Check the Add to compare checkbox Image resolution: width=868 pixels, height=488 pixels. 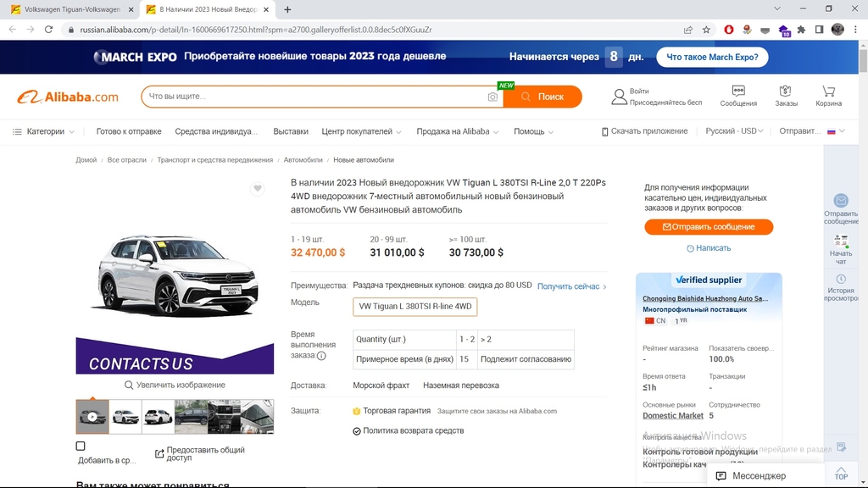point(81,446)
